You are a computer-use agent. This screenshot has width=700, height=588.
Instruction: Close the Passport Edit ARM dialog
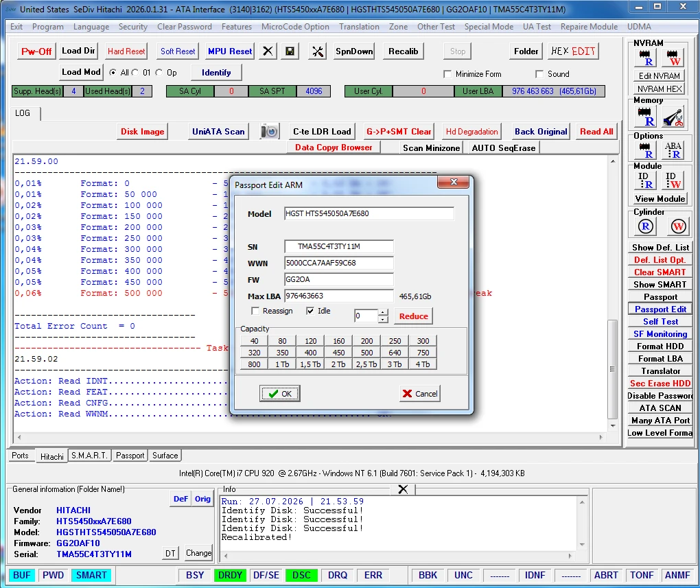coord(454,182)
